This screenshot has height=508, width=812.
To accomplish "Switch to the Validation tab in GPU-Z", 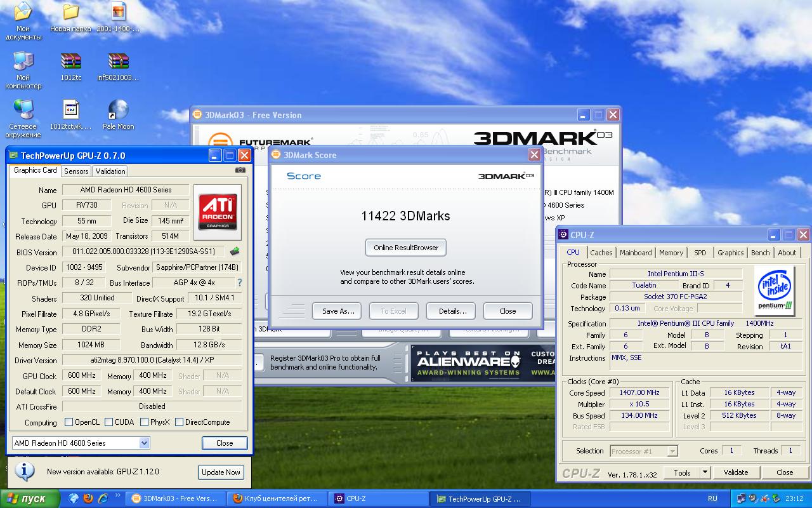I will [110, 171].
